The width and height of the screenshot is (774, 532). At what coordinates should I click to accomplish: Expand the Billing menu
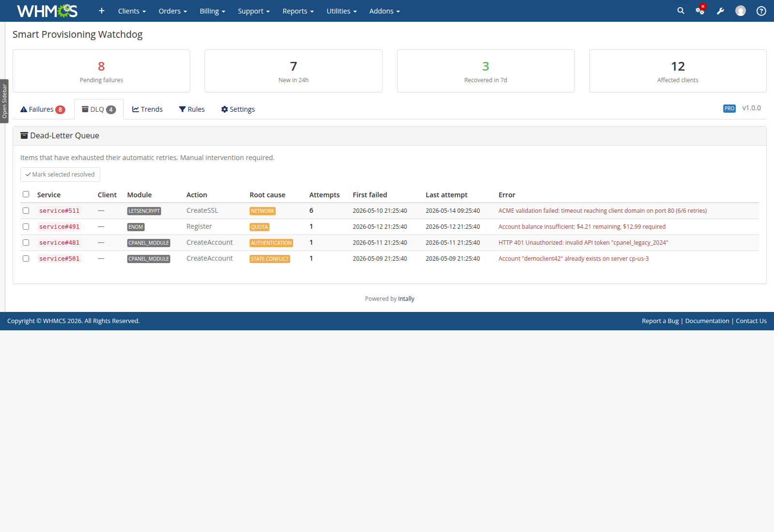click(x=212, y=11)
